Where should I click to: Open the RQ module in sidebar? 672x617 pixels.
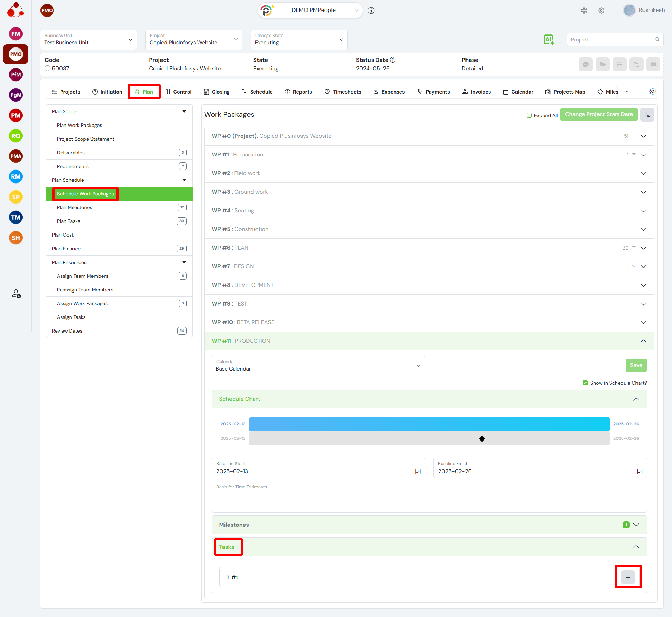point(16,136)
